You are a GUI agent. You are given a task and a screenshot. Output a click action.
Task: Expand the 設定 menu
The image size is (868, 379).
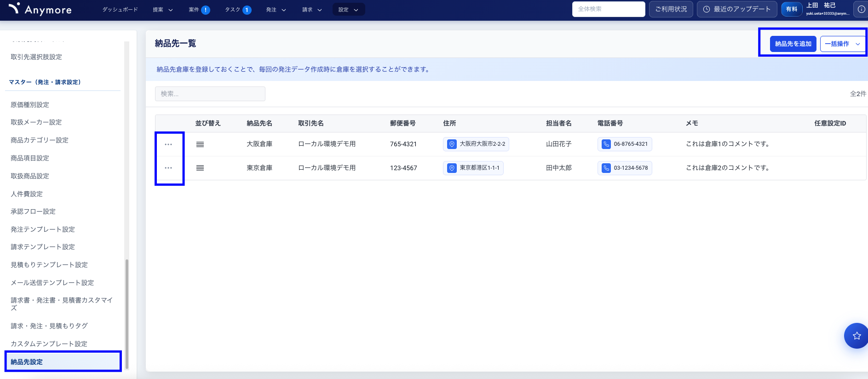349,10
